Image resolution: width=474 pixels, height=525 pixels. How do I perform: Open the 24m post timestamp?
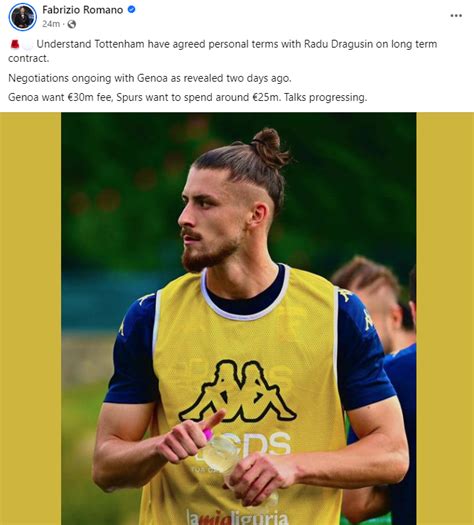51,24
